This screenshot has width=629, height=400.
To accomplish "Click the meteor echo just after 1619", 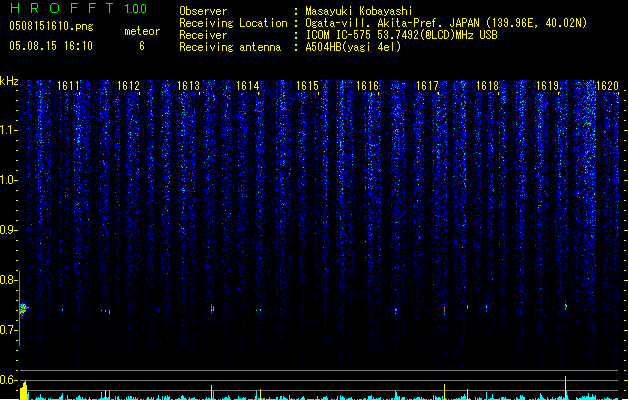I will [566, 306].
